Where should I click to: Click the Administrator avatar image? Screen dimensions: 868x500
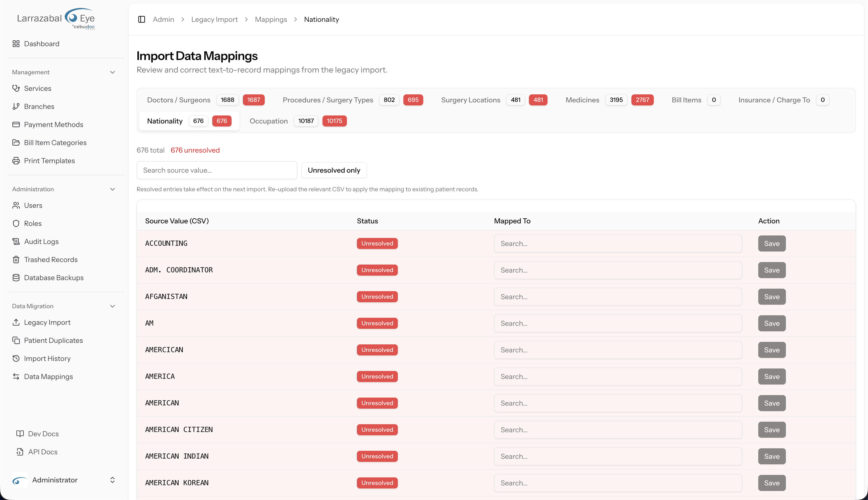pyautogui.click(x=20, y=480)
